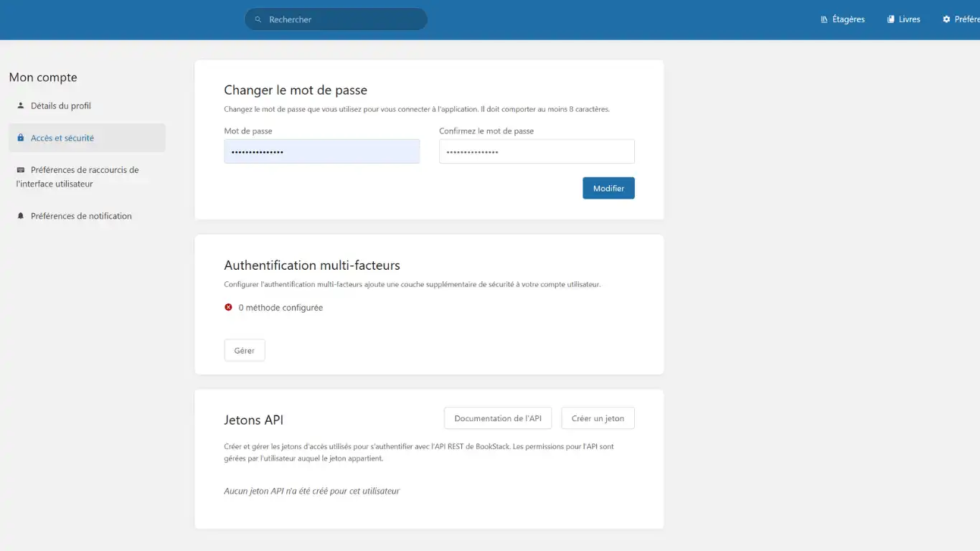Click the lock icon beside Accès et sécurité
980x551 pixels.
(x=21, y=138)
